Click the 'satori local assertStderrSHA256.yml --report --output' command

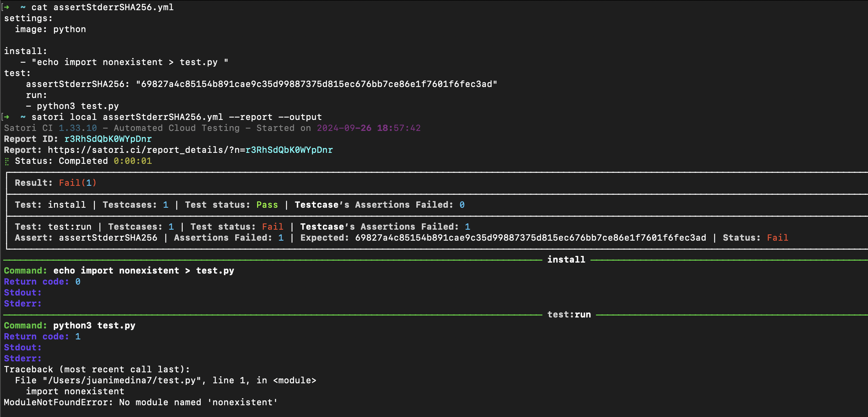(176, 117)
